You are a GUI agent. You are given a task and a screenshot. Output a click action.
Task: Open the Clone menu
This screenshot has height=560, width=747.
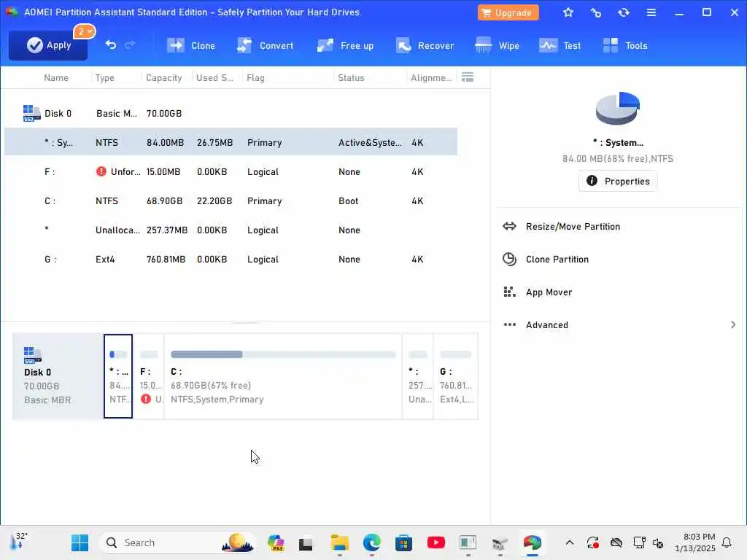click(191, 46)
